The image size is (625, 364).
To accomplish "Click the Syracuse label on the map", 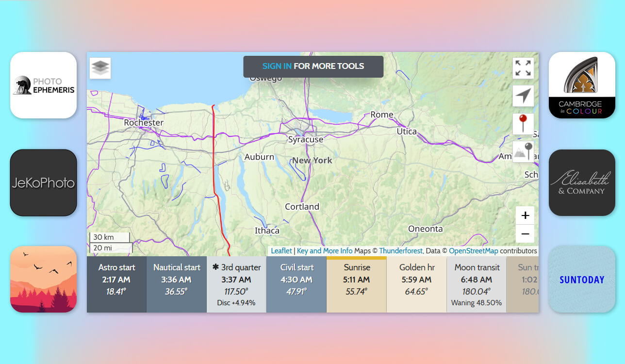I will pos(306,140).
